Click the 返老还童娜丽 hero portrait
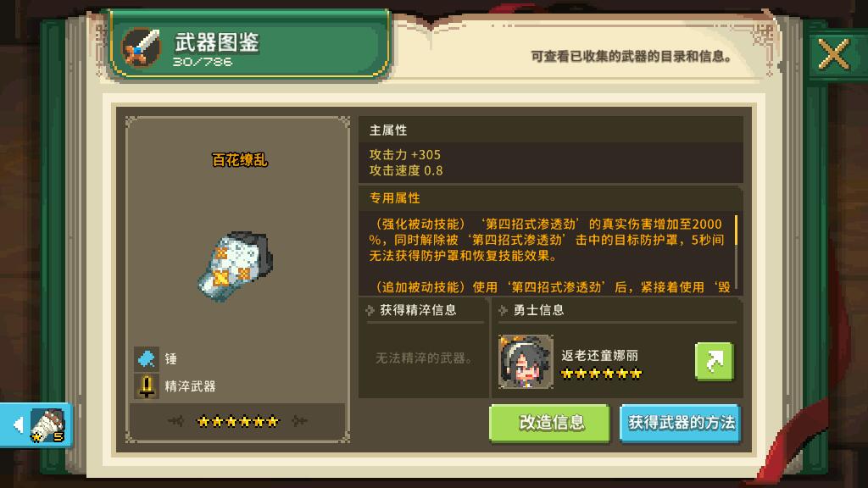The width and height of the screenshot is (868, 488). (x=526, y=361)
